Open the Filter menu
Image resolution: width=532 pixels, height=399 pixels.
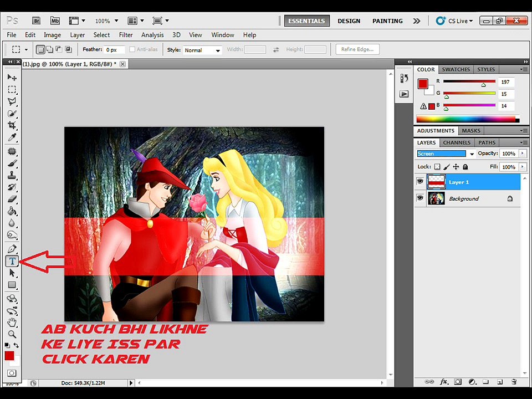[126, 35]
